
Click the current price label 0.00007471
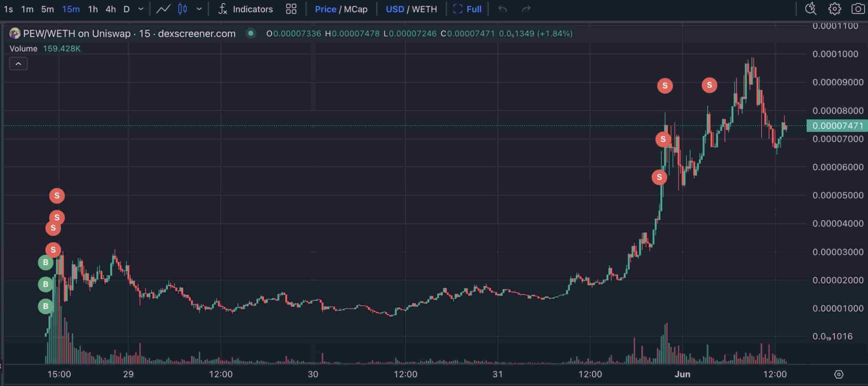[x=837, y=126]
